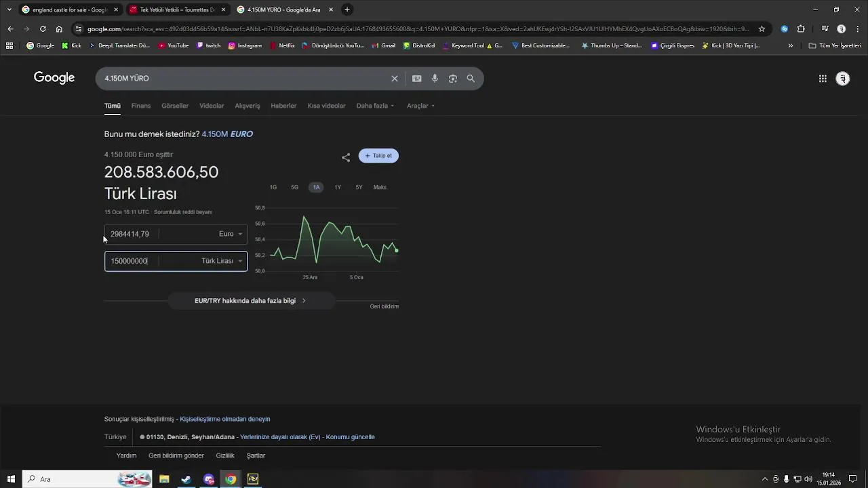
Task: Open File Explorer from the taskbar
Action: tap(164, 479)
